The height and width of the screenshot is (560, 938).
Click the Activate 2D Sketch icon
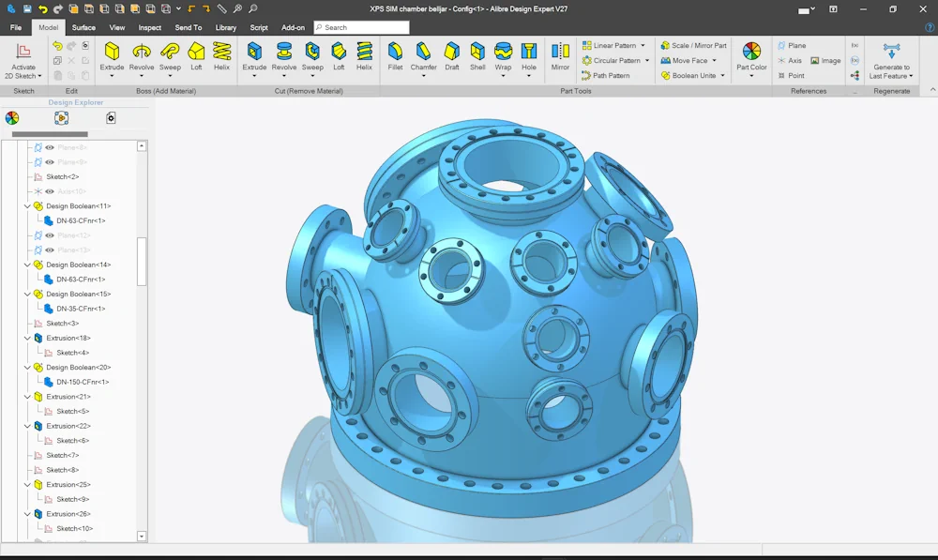click(x=23, y=52)
